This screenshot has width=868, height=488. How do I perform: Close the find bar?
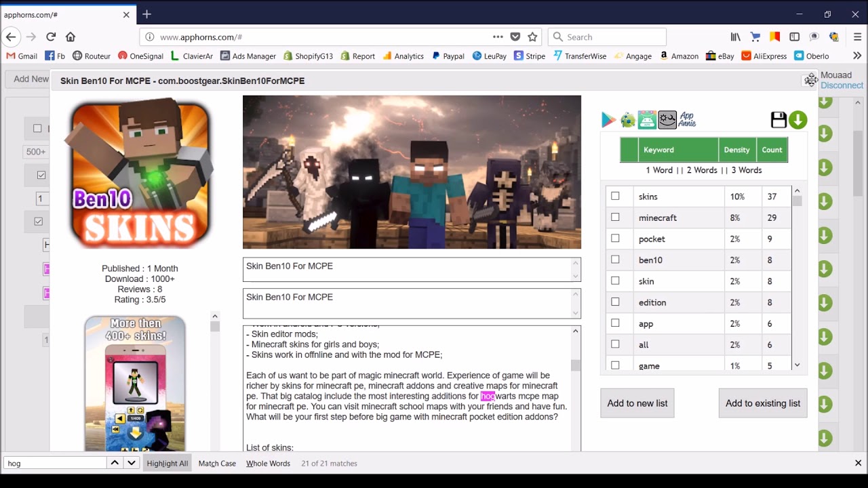(x=858, y=463)
